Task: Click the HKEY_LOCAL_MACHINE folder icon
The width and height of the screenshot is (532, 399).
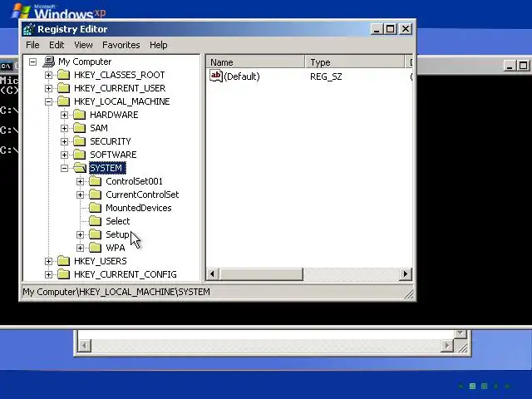Action: coord(64,101)
